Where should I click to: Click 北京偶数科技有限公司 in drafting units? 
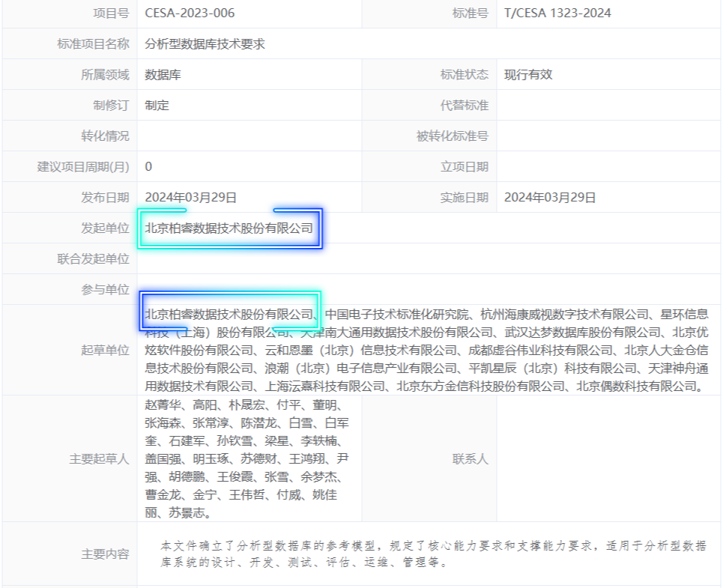tap(636, 387)
